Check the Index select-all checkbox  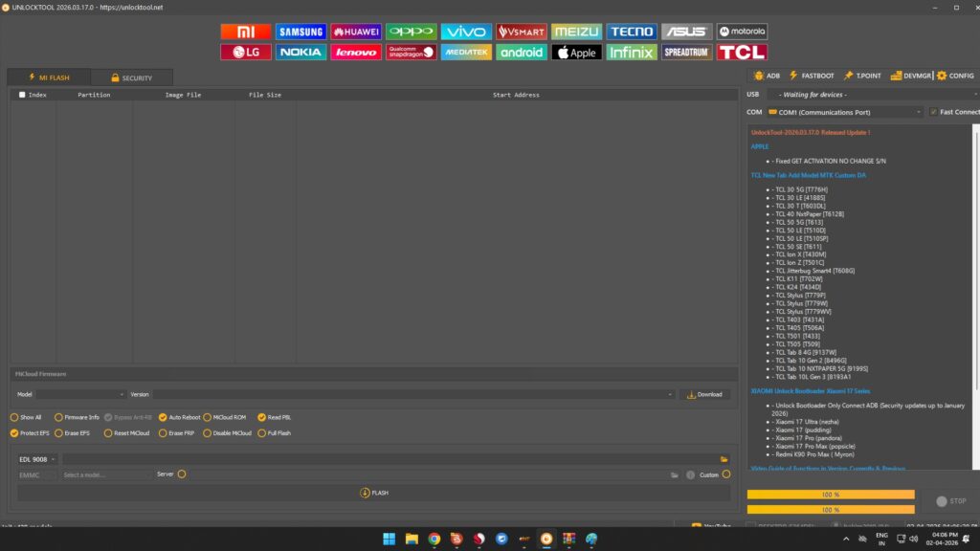22,95
